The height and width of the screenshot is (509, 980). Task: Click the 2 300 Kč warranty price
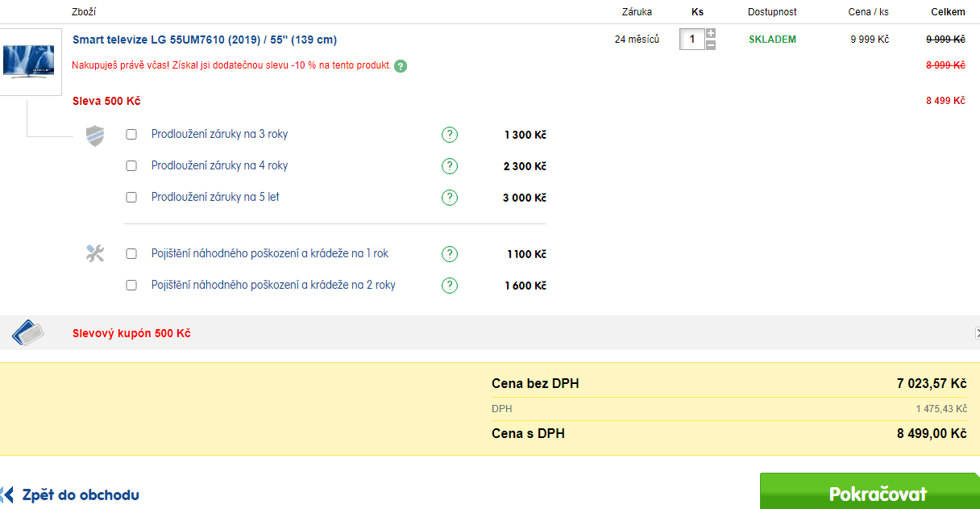(525, 166)
